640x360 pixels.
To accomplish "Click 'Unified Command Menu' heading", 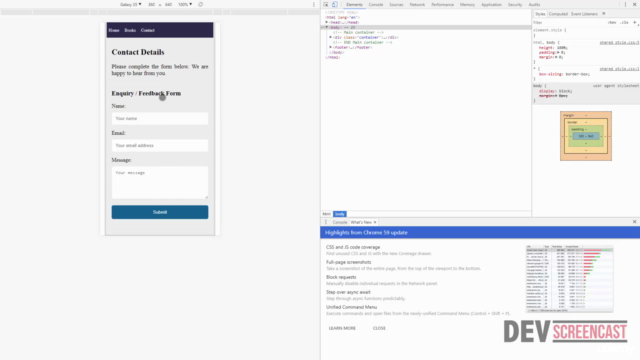I will click(351, 307).
